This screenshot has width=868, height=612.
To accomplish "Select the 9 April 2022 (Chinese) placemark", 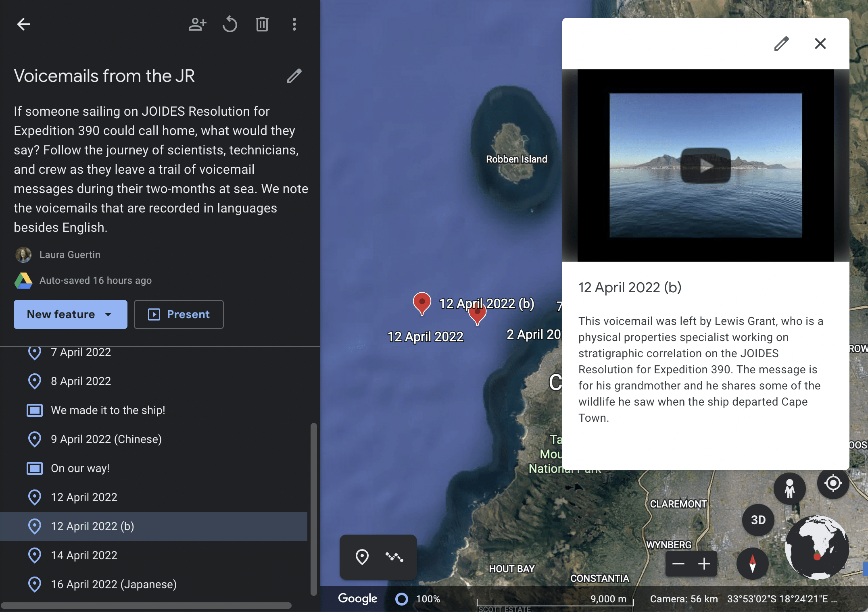I will coord(154,439).
